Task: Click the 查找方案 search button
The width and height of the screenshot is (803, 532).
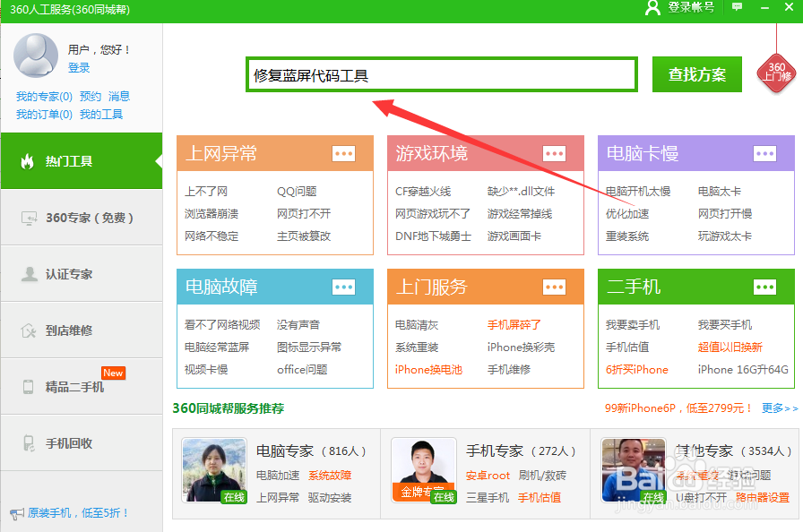Action: [x=697, y=74]
